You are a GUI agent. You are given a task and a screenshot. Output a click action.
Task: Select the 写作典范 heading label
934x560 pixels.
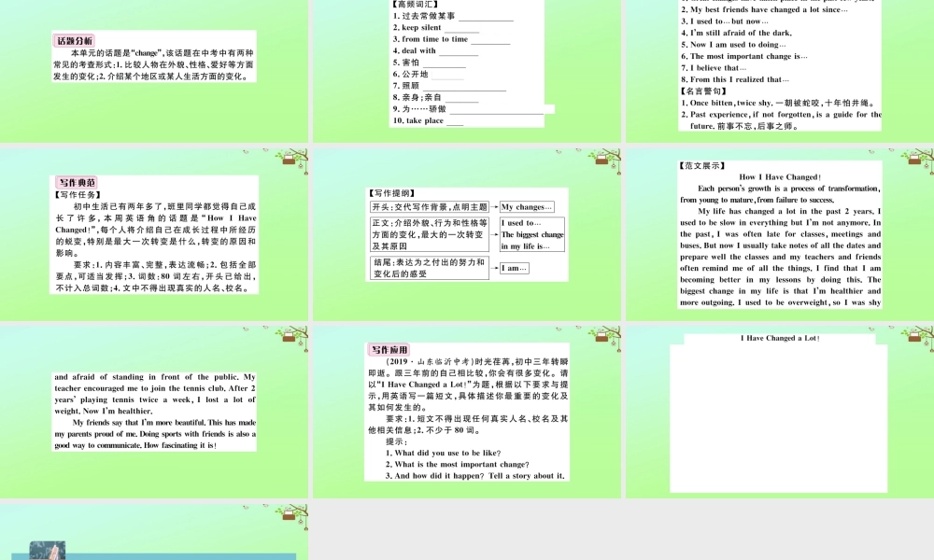[77, 182]
